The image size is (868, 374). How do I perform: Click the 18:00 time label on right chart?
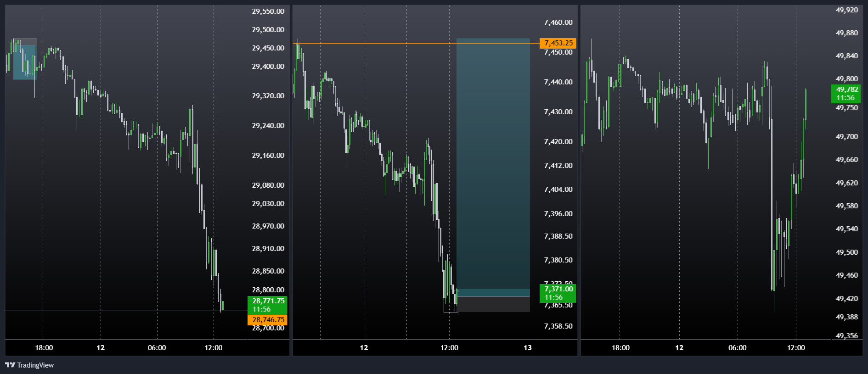click(x=620, y=347)
